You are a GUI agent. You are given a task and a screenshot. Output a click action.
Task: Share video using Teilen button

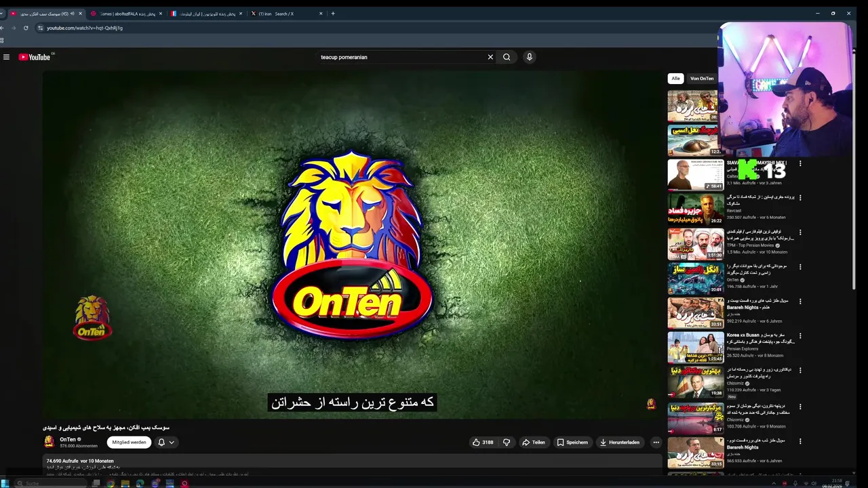tap(533, 443)
